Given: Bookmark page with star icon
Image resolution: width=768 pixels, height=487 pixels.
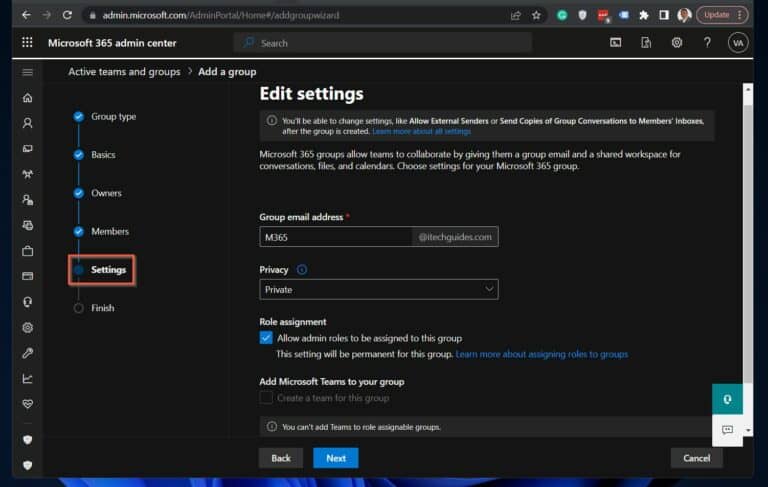Looking at the screenshot, I should point(536,15).
